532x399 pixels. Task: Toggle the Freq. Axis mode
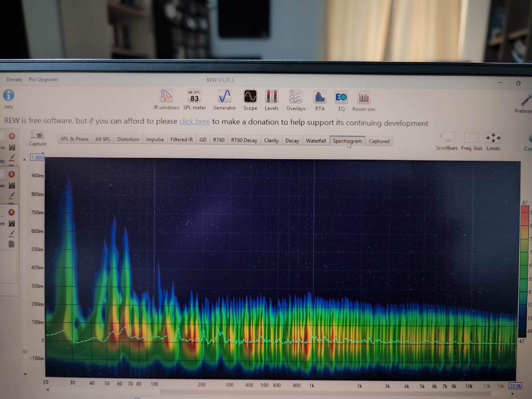coord(472,138)
